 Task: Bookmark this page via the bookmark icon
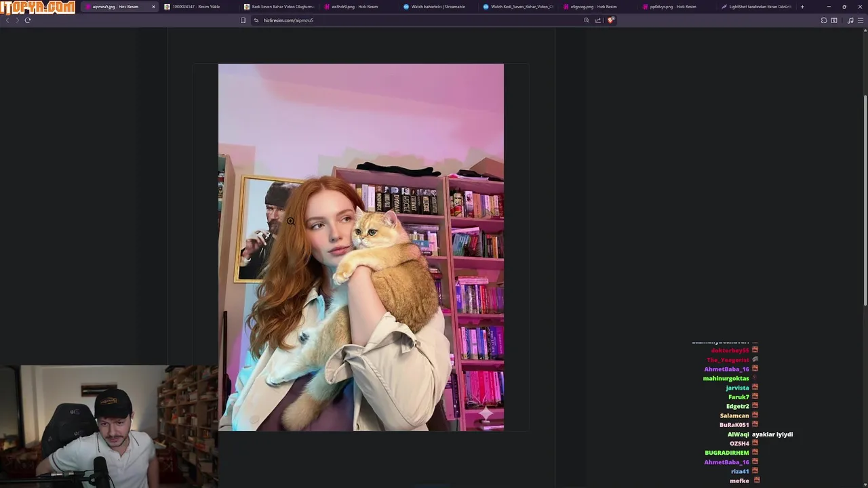pos(243,20)
